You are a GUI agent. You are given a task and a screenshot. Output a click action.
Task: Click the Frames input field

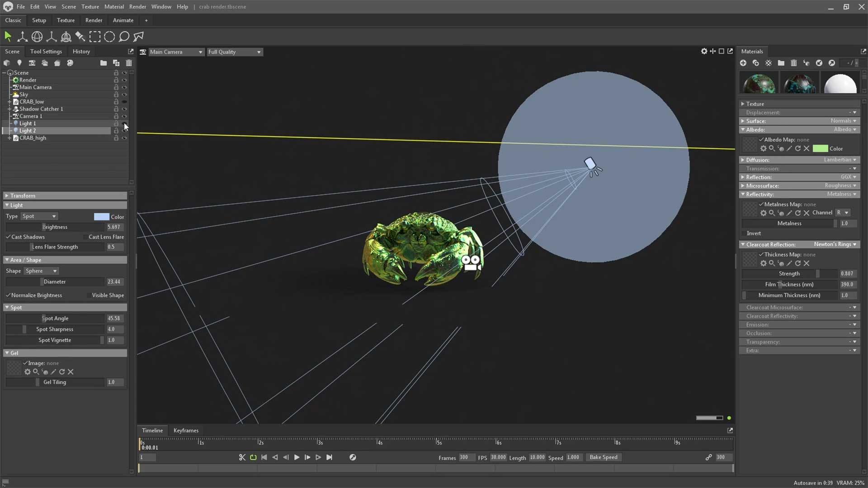[467, 457]
